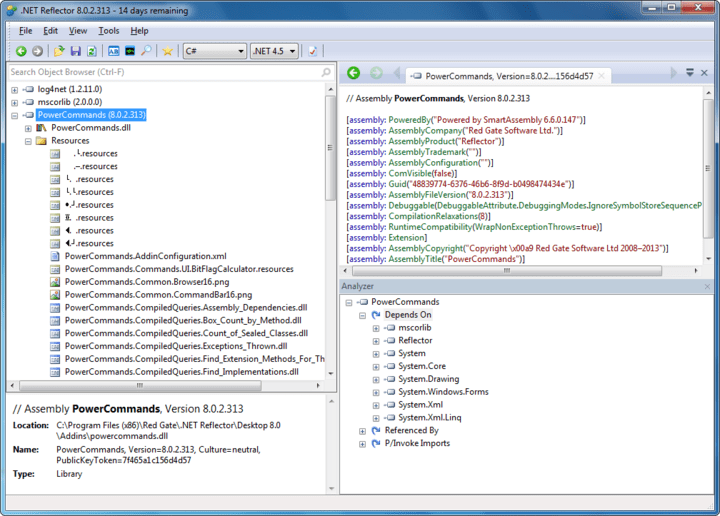
Task: Expand the mscorlib (2.0.0.0) tree node
Action: point(15,103)
